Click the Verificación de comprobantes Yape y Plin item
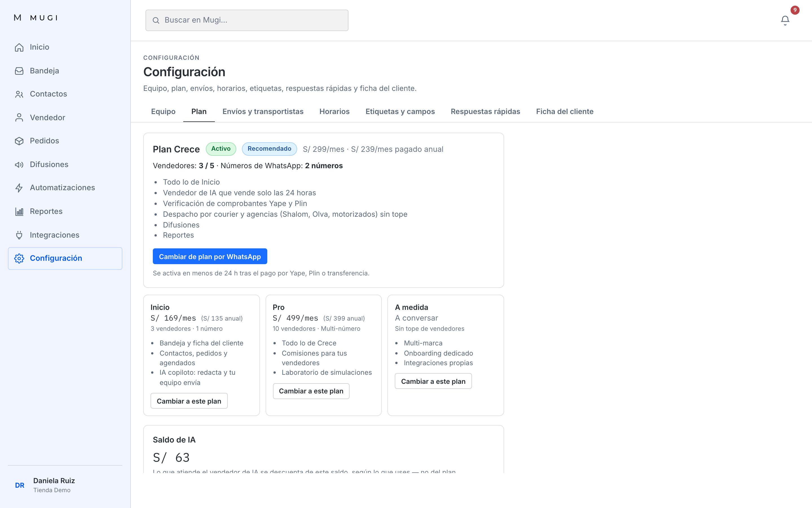The image size is (812, 508). [235, 203]
